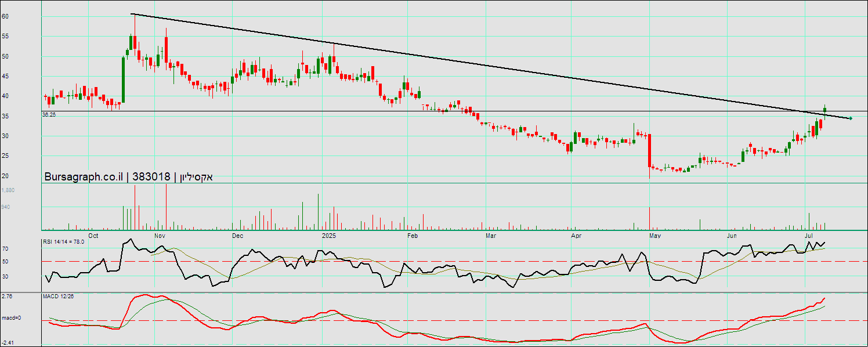This screenshot has width=868, height=347.
Task: Click the Apr month label
Action: [576, 236]
